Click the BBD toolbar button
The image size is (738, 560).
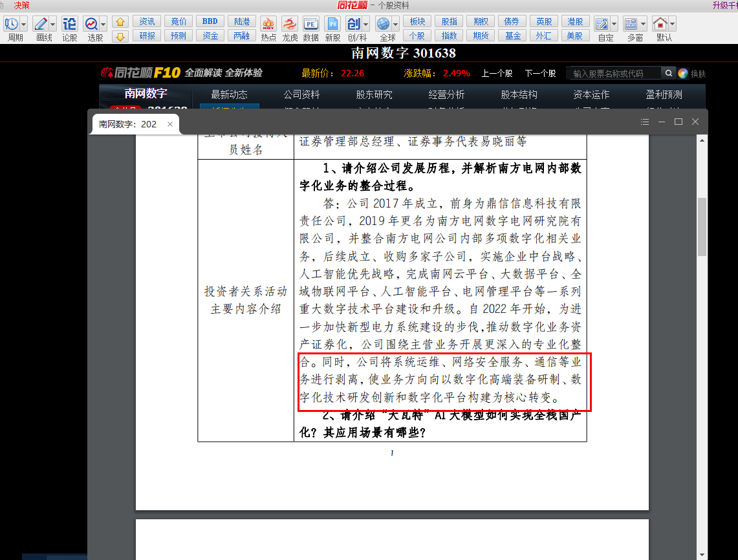tap(210, 21)
